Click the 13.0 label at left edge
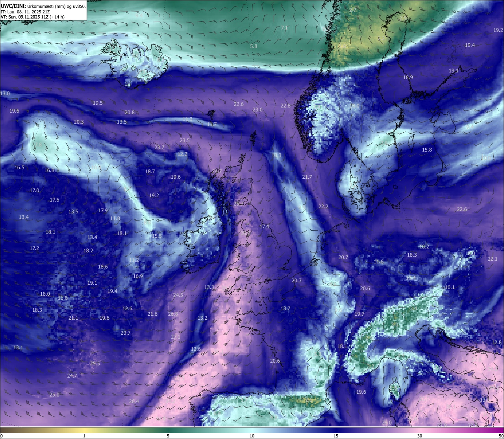This screenshot has width=504, height=439. tap(5, 94)
